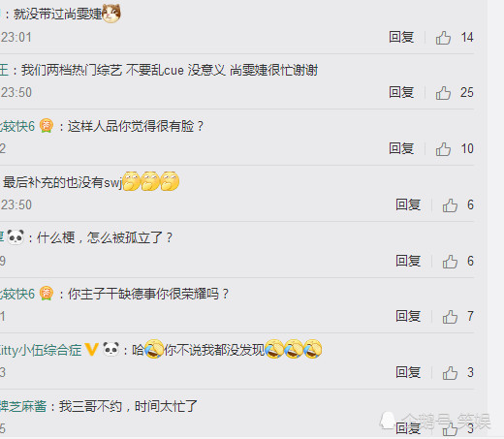This screenshot has height=439, width=504.
Task: Click the orange V verified badge
Action: pyautogui.click(x=91, y=350)
